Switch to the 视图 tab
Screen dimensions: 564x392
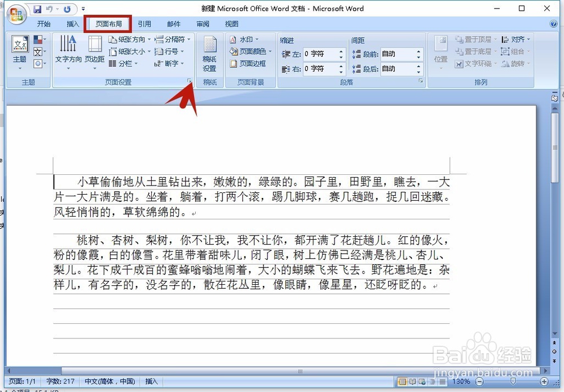click(x=232, y=24)
